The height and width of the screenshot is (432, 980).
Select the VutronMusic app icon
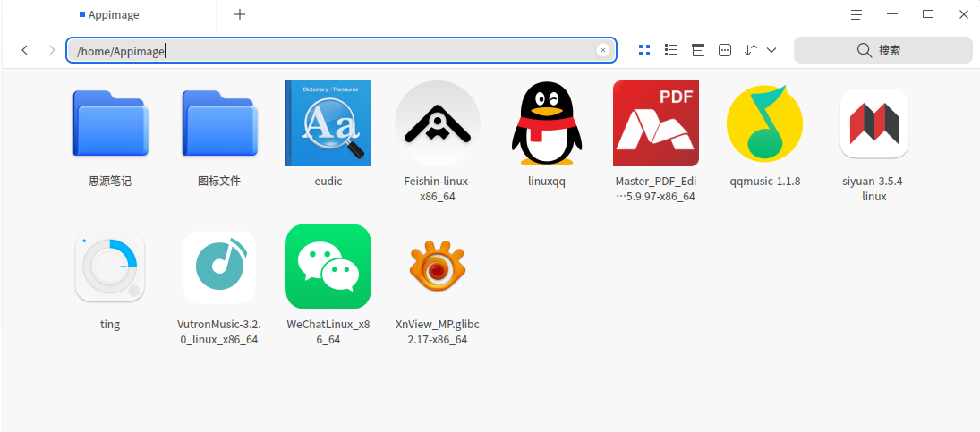point(219,267)
